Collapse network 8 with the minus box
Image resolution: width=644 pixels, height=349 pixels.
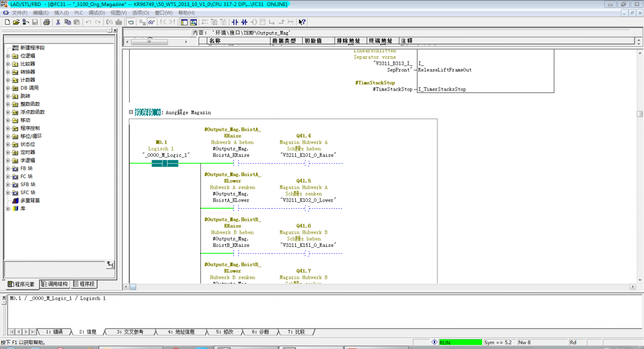131,112
